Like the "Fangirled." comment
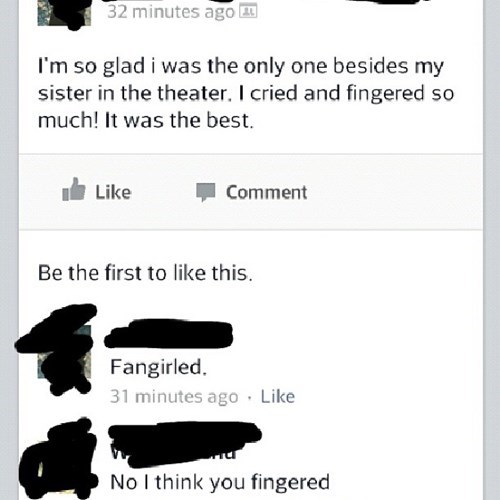This screenshot has height=500, width=500. [x=278, y=396]
